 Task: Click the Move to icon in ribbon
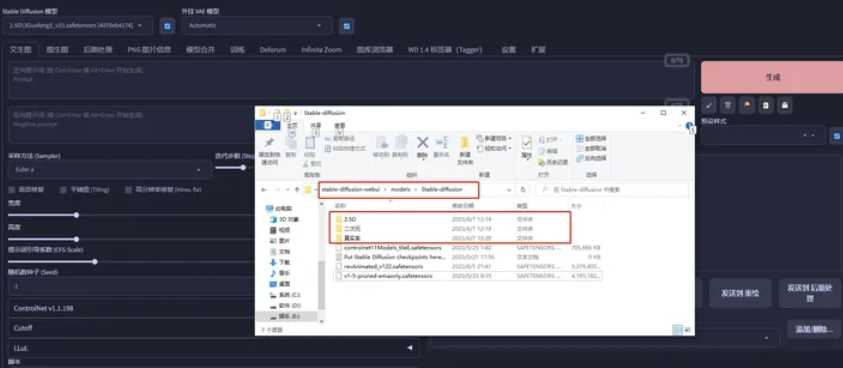click(x=382, y=143)
